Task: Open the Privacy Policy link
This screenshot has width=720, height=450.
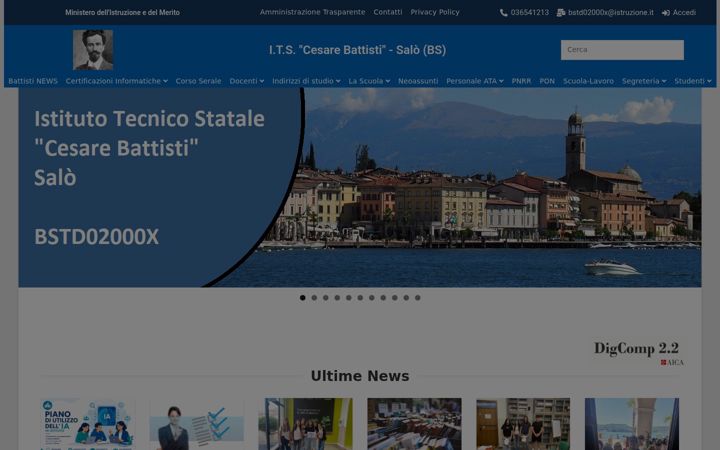Action: pos(435,12)
